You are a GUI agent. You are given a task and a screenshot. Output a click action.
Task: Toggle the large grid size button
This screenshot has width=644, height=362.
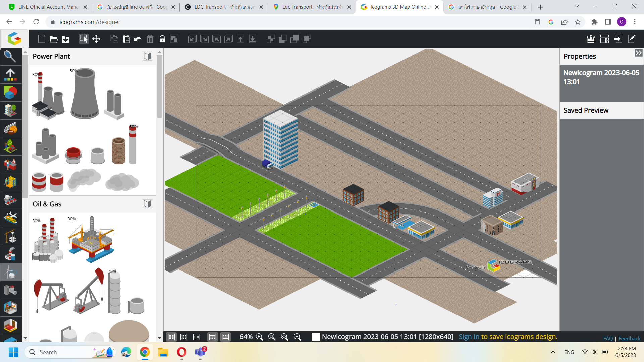(171, 337)
